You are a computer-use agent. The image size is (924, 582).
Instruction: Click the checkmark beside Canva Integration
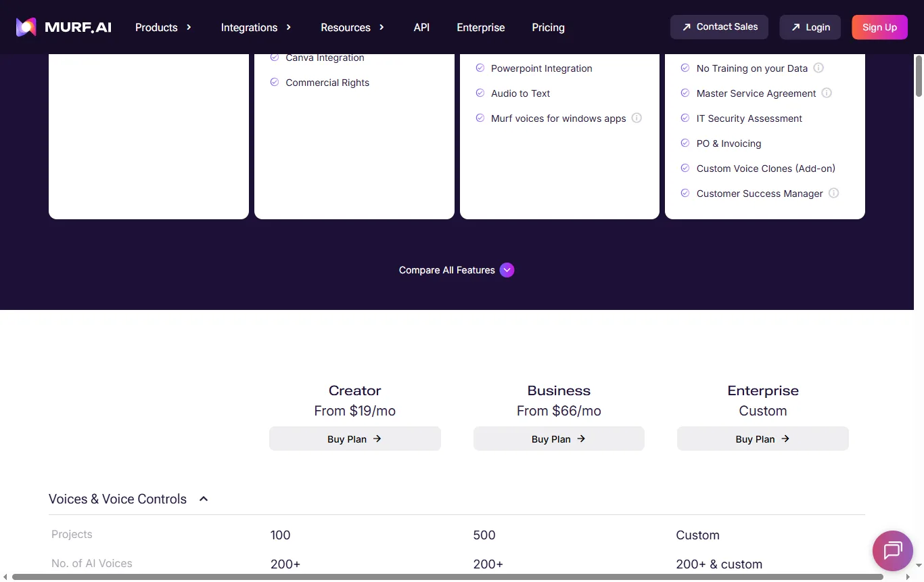[275, 58]
